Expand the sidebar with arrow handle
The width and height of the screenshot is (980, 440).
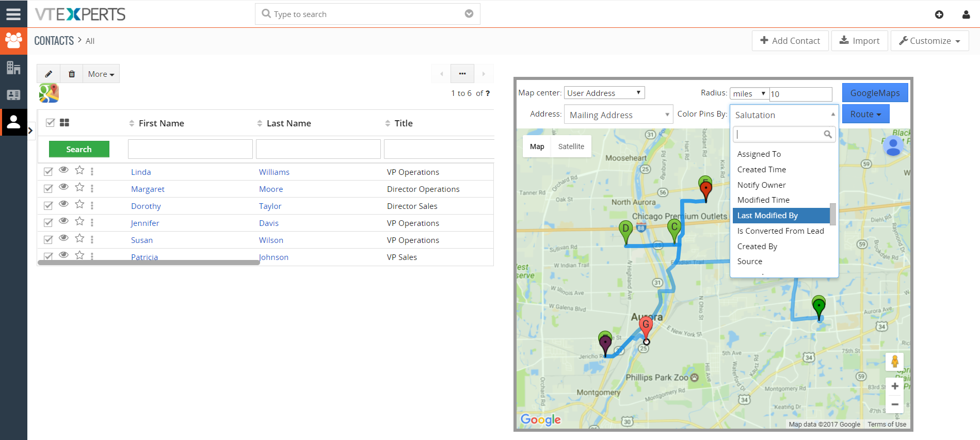pyautogui.click(x=30, y=131)
